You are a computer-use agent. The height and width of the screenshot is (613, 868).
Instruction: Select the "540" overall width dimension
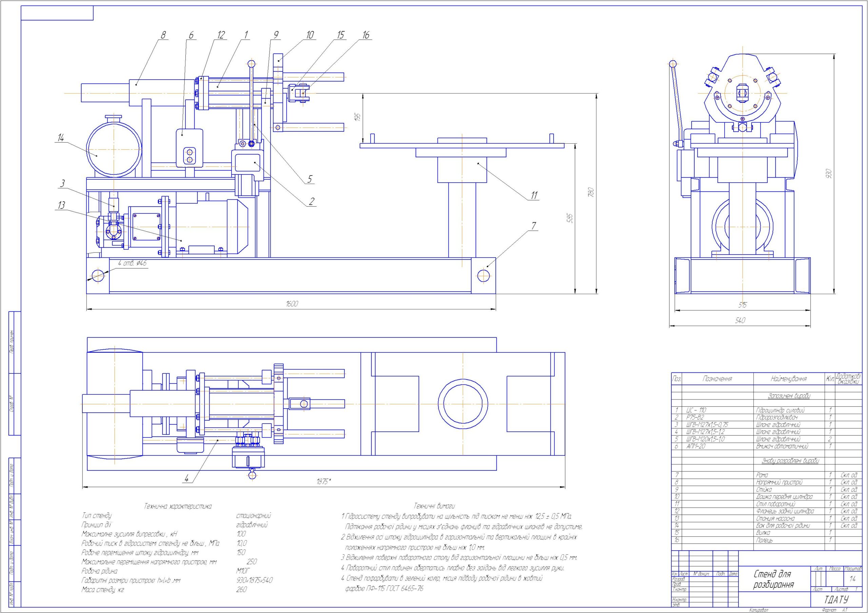pos(740,321)
